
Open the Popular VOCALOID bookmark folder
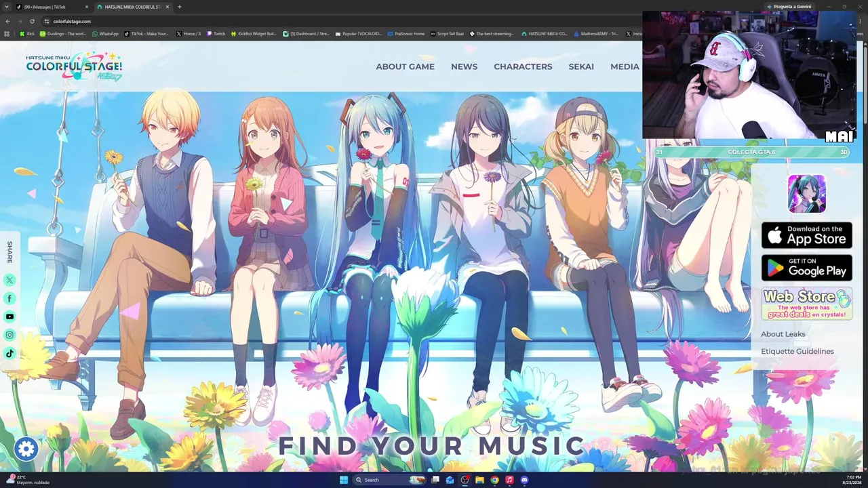pyautogui.click(x=359, y=33)
